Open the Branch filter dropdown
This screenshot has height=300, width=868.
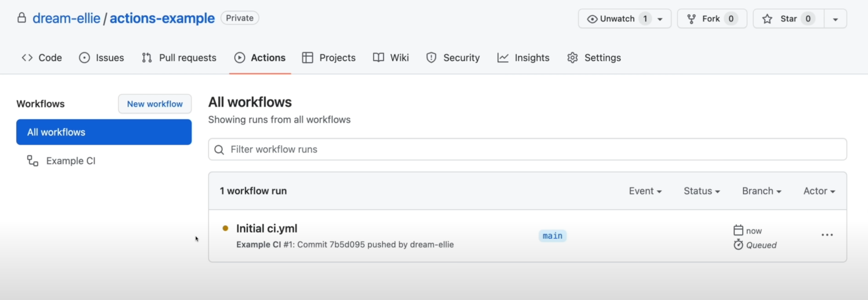point(761,191)
